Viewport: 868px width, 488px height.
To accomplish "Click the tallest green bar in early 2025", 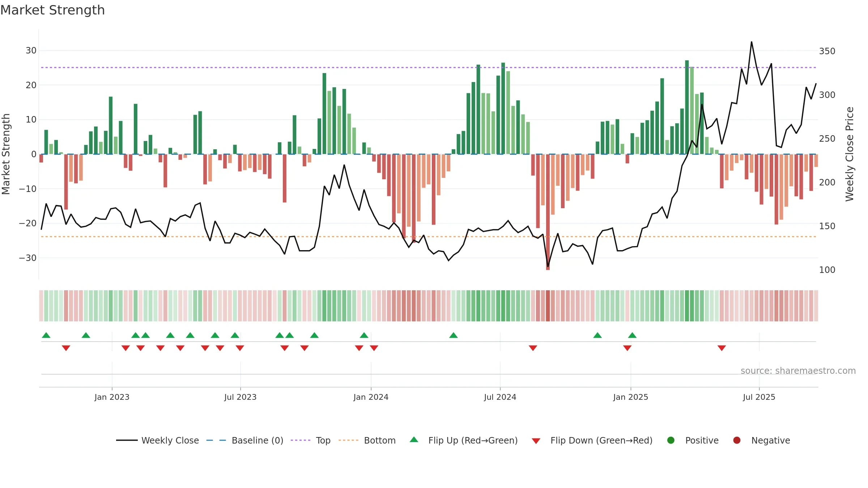I will click(x=687, y=107).
